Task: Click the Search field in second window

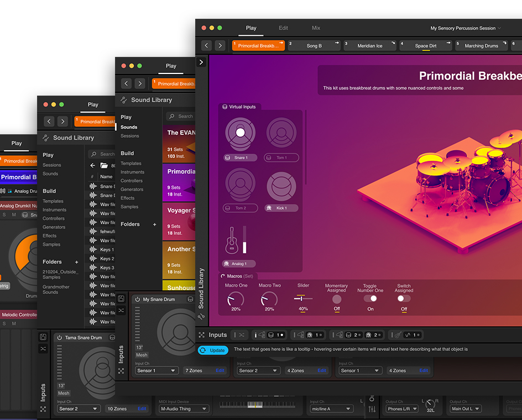Action: [x=180, y=116]
